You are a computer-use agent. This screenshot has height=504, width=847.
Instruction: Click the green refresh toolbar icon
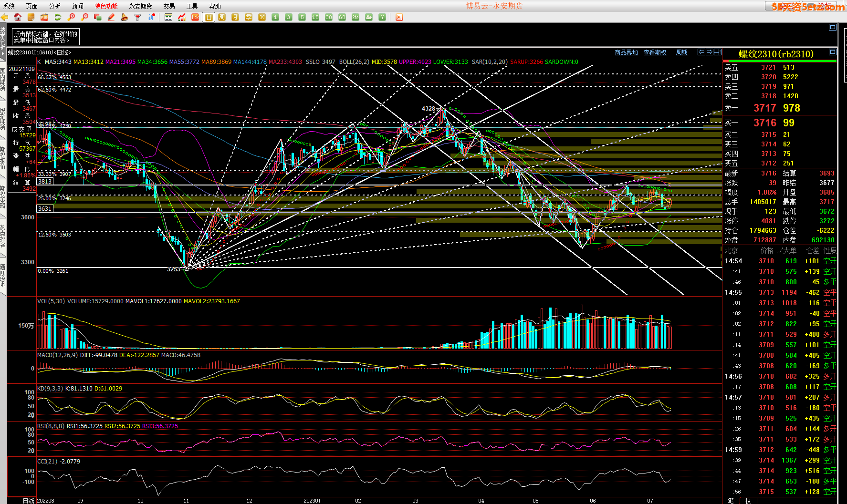click(58, 17)
